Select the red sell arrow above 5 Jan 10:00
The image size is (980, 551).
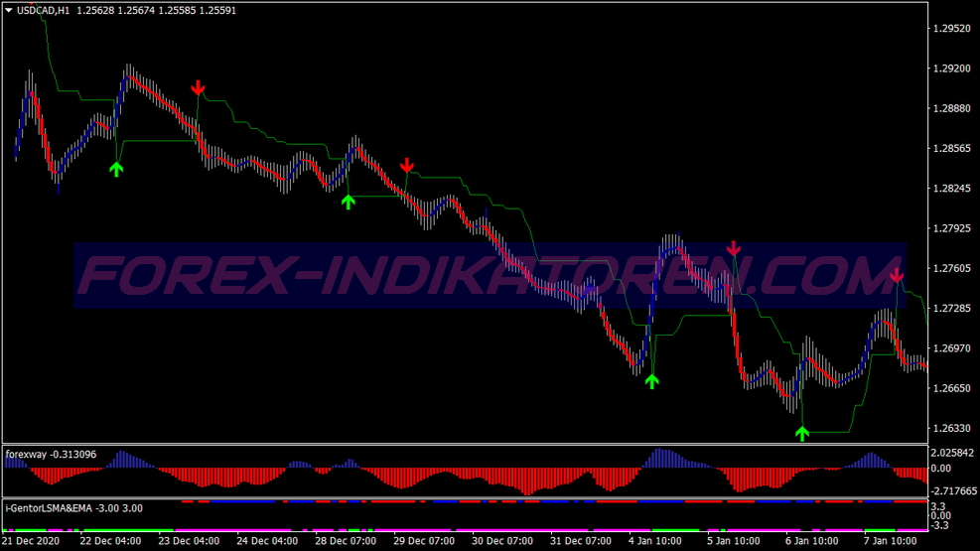click(x=733, y=248)
